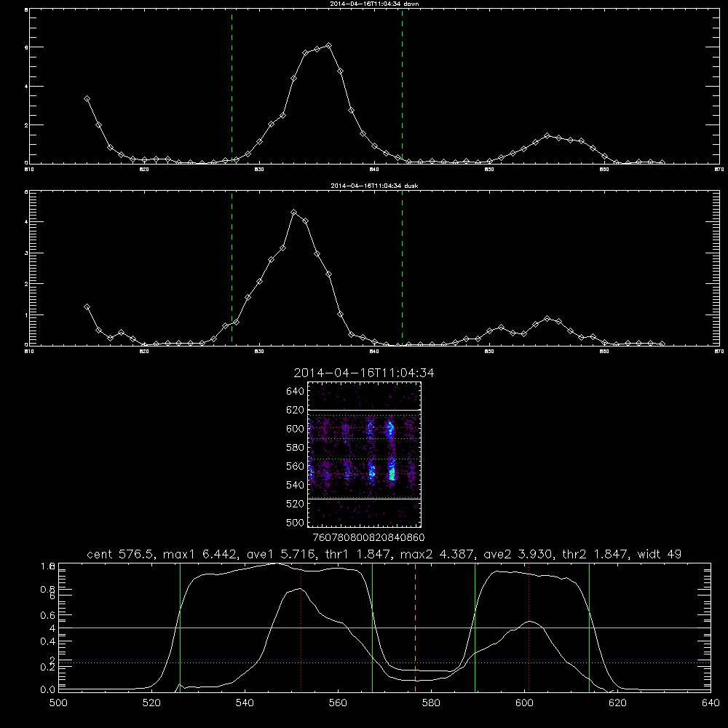The image size is (728, 728).
Task: Click the solid green line near 567 in bottom plot
Action: [x=372, y=627]
